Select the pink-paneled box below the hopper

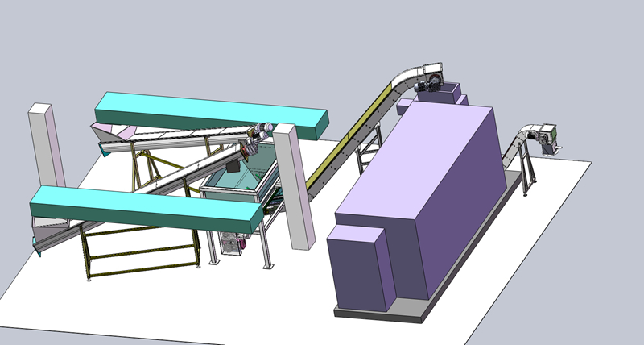tap(232, 242)
